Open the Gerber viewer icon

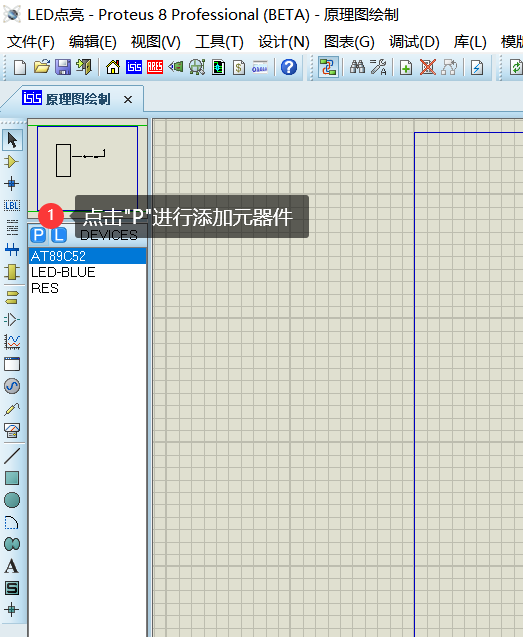click(197, 67)
